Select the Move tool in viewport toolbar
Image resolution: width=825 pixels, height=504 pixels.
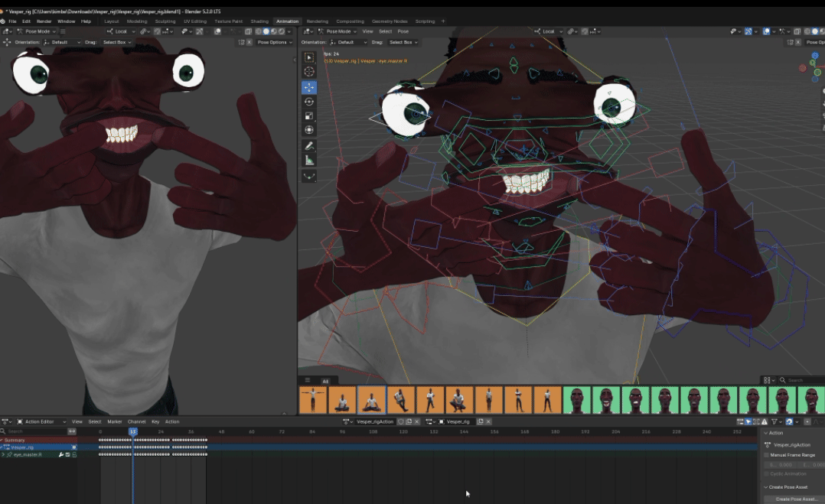[x=309, y=87]
